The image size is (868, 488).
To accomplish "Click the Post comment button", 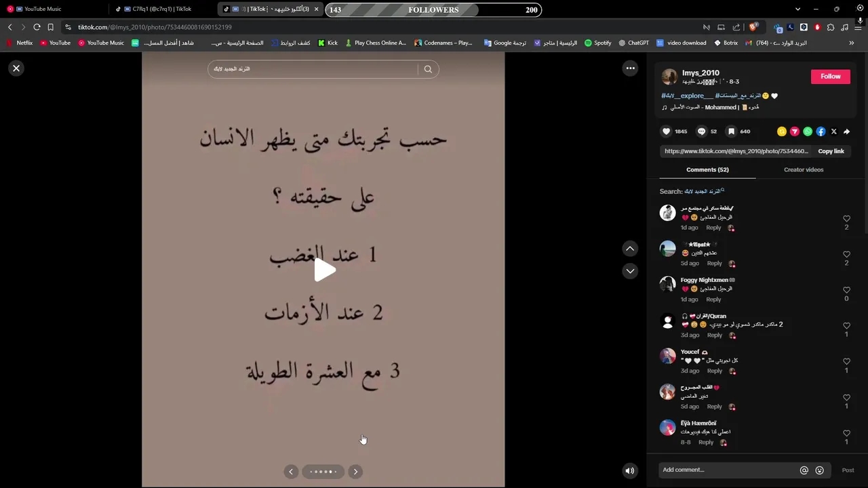I will tap(848, 470).
